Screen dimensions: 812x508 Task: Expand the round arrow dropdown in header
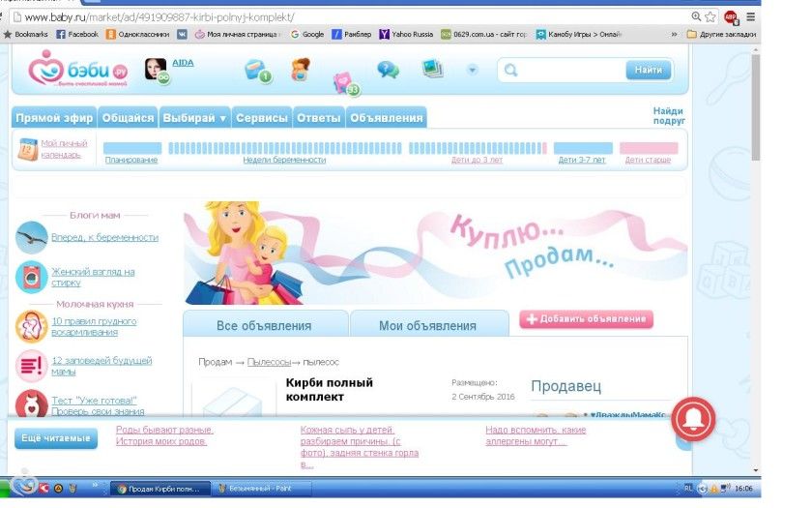[x=472, y=70]
